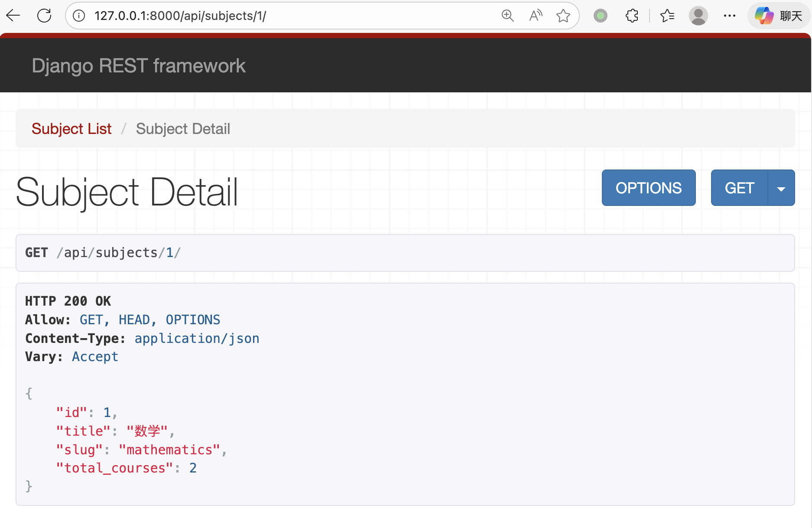
Task: Open Django REST framework home link
Action: tap(139, 66)
